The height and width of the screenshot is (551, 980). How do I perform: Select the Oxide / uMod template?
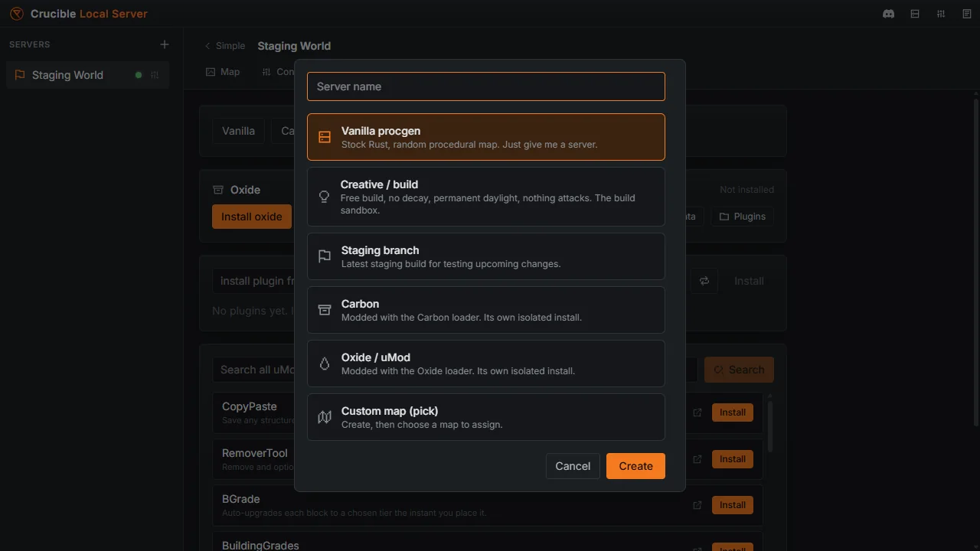486,364
